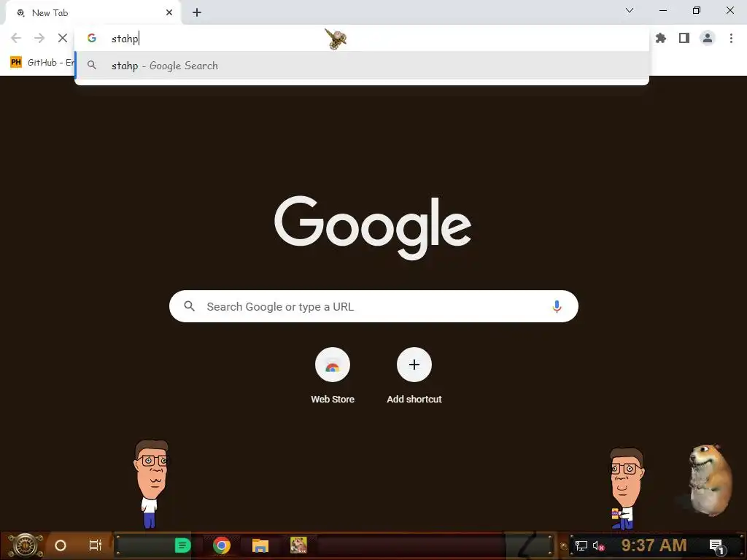Toggle the Chrome side panel icon
The height and width of the screenshot is (560, 747).
[684, 38]
